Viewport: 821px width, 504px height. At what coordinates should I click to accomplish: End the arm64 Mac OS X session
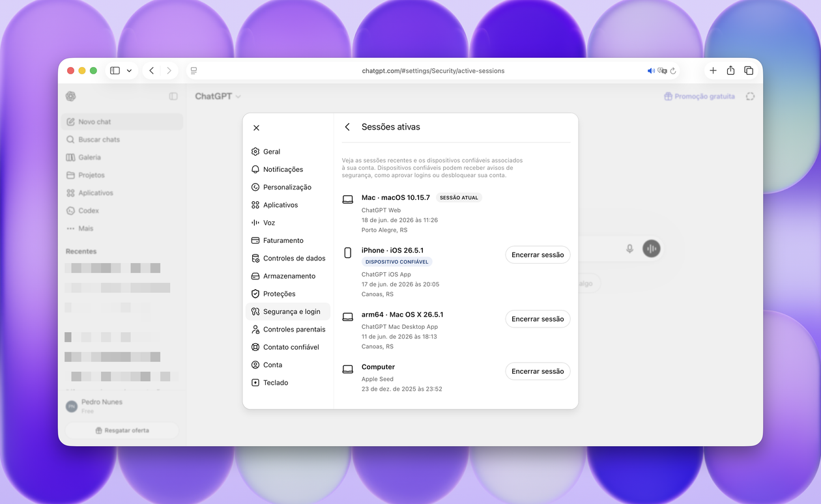pos(538,319)
